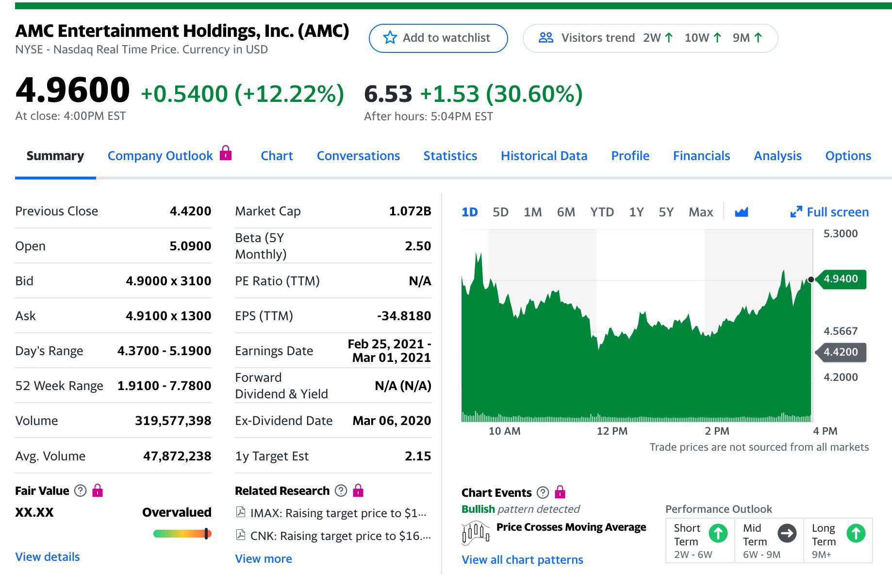
Task: Click the lock icon beside Company Outlook
Action: coord(226,153)
